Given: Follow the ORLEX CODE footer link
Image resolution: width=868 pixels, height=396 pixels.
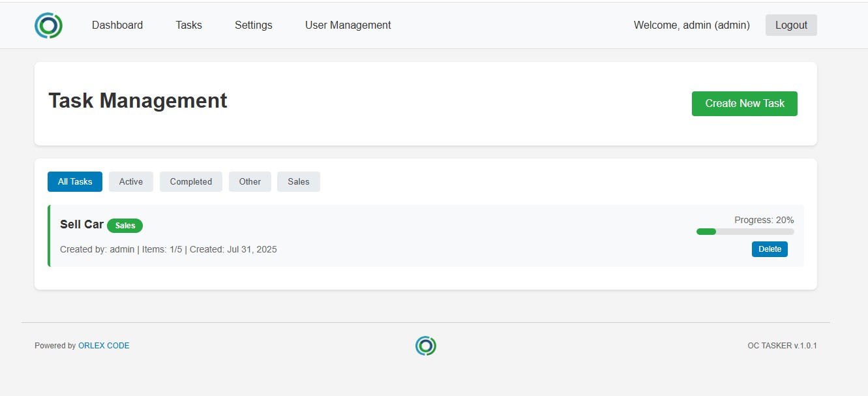Looking at the screenshot, I should pyautogui.click(x=104, y=346).
